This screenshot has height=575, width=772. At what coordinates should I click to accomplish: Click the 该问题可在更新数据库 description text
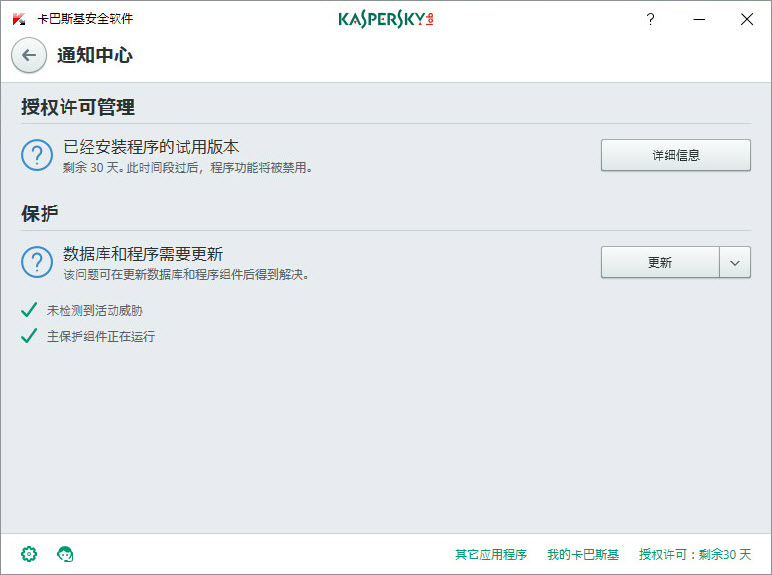186,274
